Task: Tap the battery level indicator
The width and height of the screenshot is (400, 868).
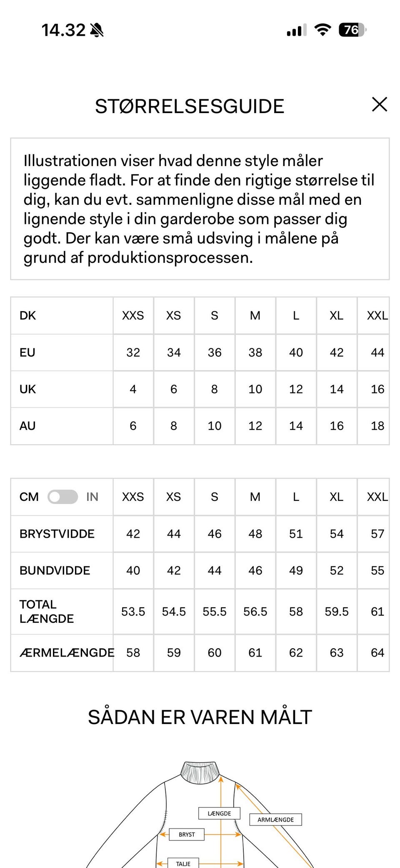Action: [352, 30]
